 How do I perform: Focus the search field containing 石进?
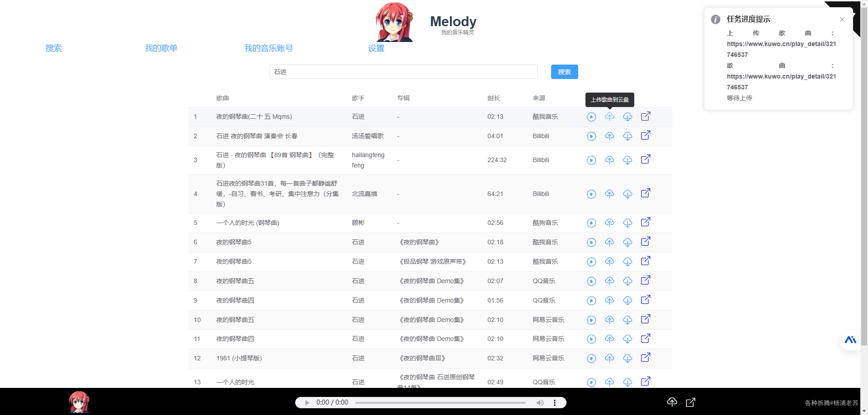pyautogui.click(x=403, y=72)
